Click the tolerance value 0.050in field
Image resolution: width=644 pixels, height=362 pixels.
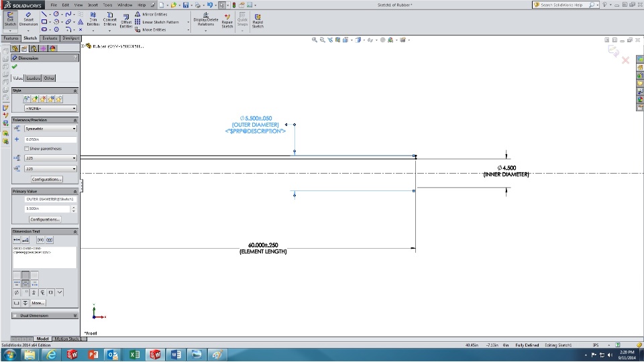tap(50, 139)
